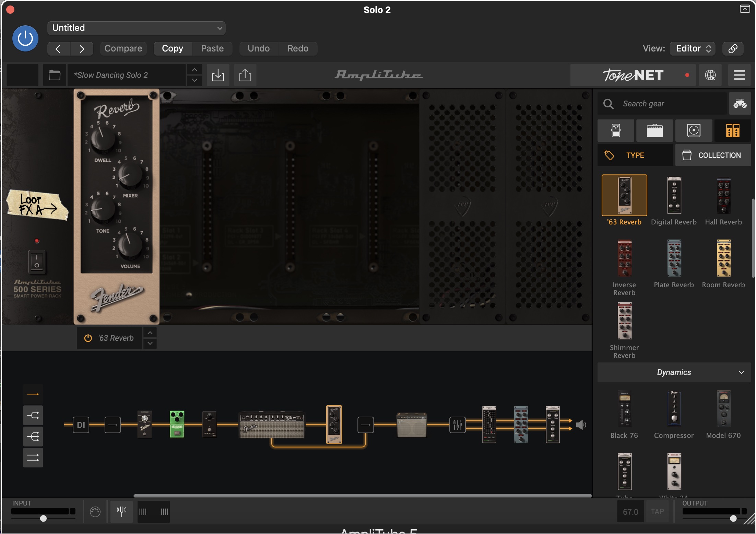Select the two-way split signal routing

click(33, 416)
